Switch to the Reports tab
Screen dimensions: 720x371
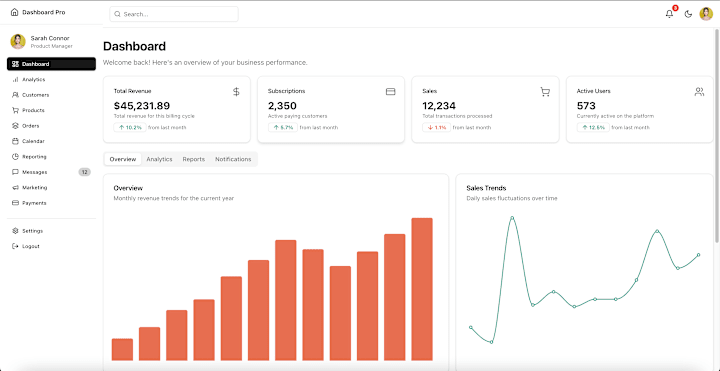tap(194, 159)
